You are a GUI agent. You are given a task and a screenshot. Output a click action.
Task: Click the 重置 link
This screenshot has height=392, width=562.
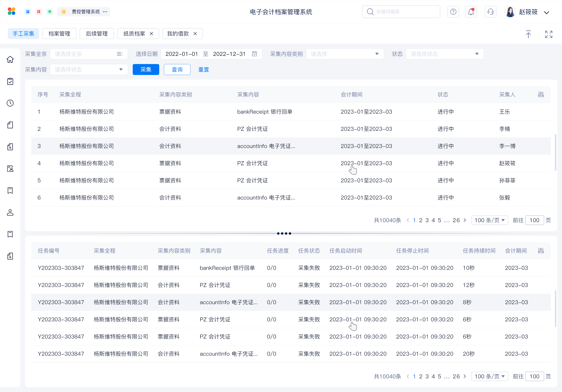[203, 69]
